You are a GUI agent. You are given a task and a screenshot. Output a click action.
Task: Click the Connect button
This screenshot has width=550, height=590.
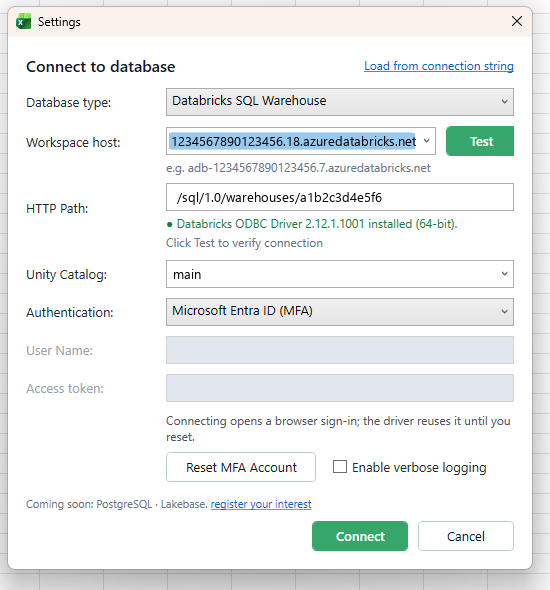(360, 536)
